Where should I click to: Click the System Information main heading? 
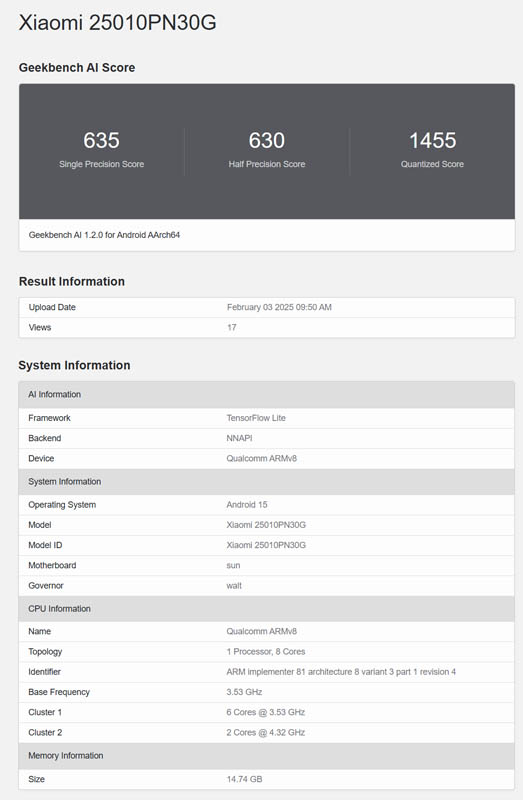pyautogui.click(x=74, y=365)
